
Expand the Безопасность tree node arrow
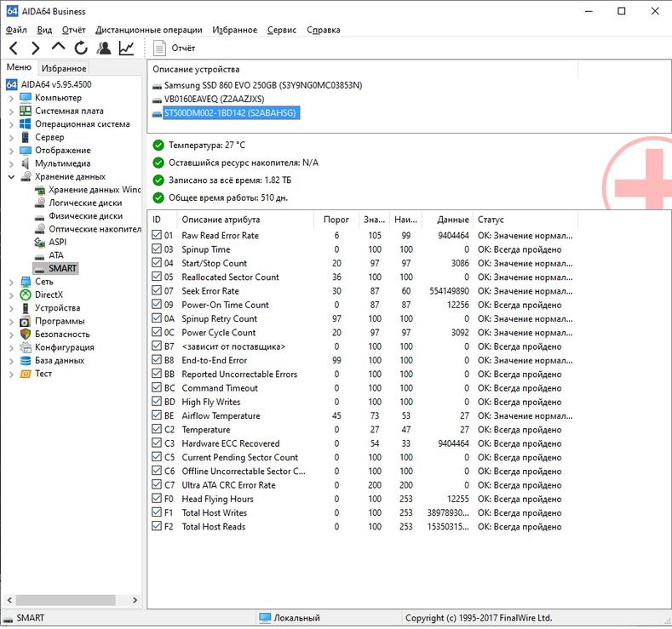point(12,335)
